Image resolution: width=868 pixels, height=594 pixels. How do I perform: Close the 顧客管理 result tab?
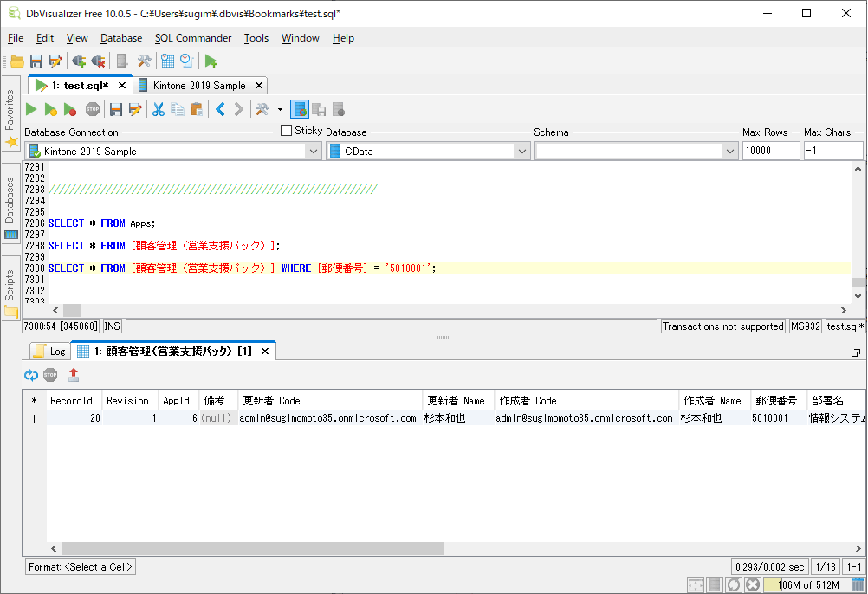pyautogui.click(x=264, y=352)
